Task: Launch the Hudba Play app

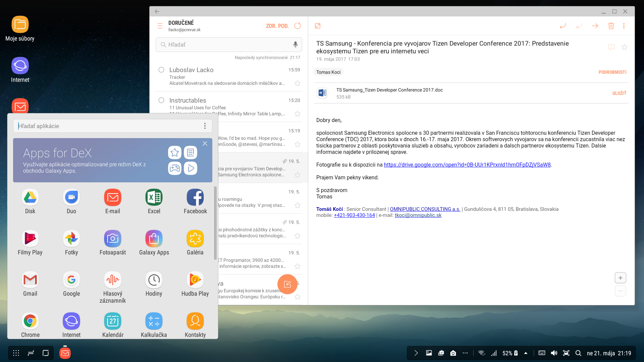Action: pos(195,284)
